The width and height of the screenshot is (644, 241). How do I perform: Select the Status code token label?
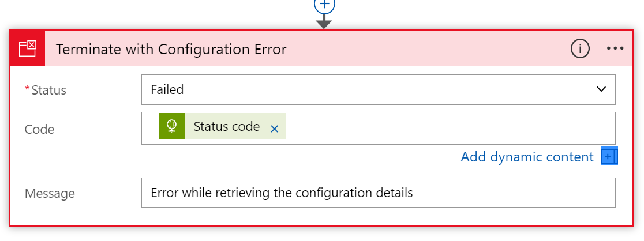[x=226, y=127]
